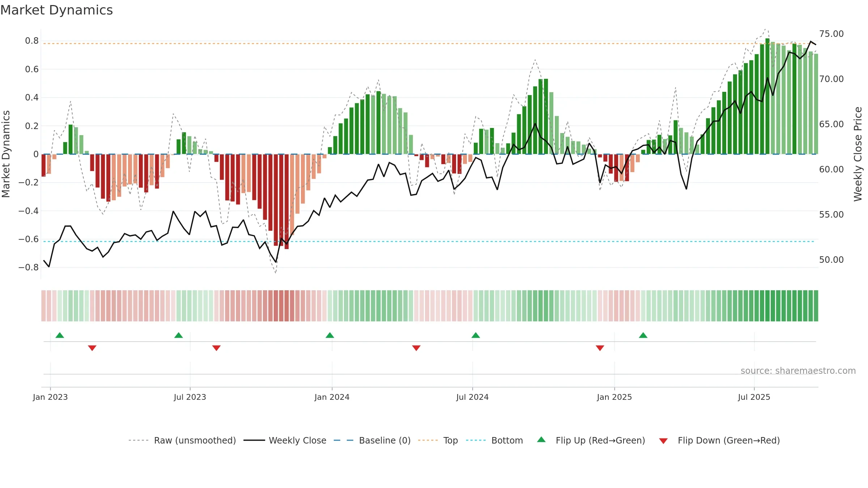
Task: Click the 75.00 price axis label
Action: pyautogui.click(x=831, y=34)
